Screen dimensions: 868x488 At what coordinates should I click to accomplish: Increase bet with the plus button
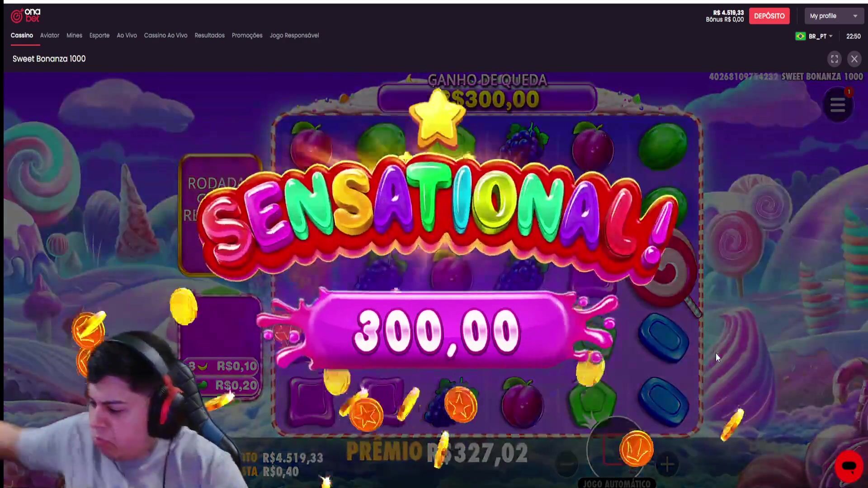(667, 464)
